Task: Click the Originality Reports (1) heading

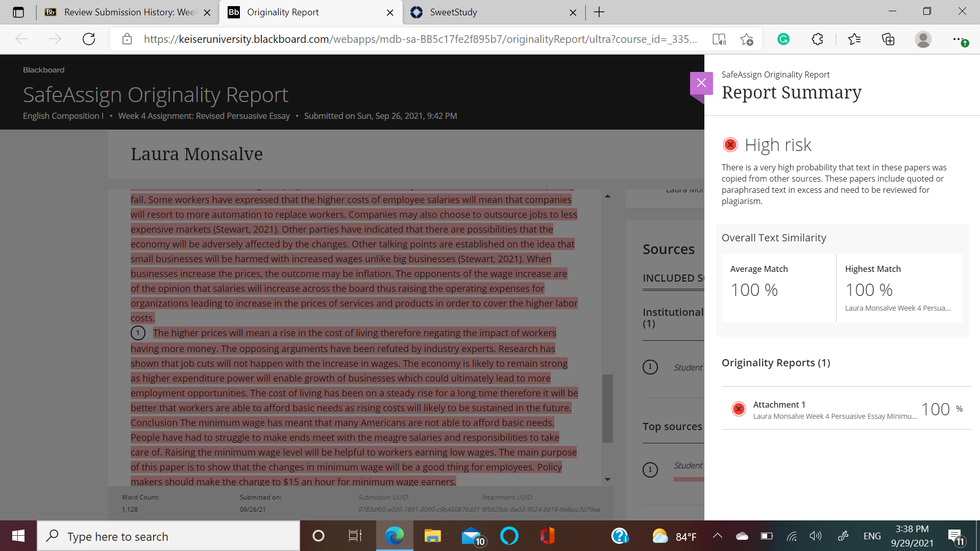Action: tap(776, 363)
